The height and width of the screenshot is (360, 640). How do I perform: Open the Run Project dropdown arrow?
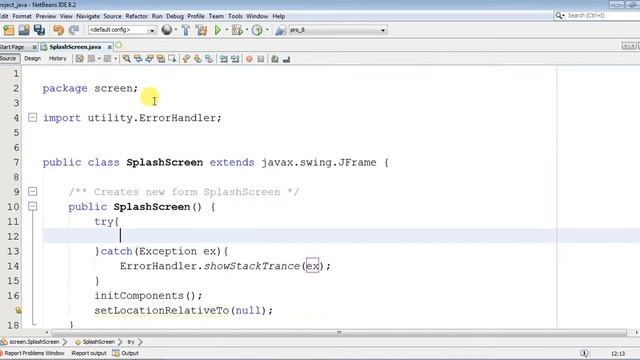click(x=227, y=30)
